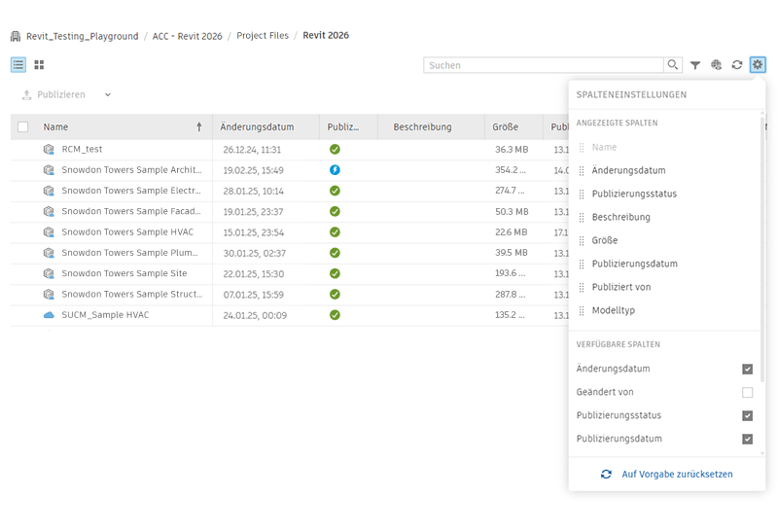Click drag handle for Beschreibung entry

pyautogui.click(x=582, y=217)
